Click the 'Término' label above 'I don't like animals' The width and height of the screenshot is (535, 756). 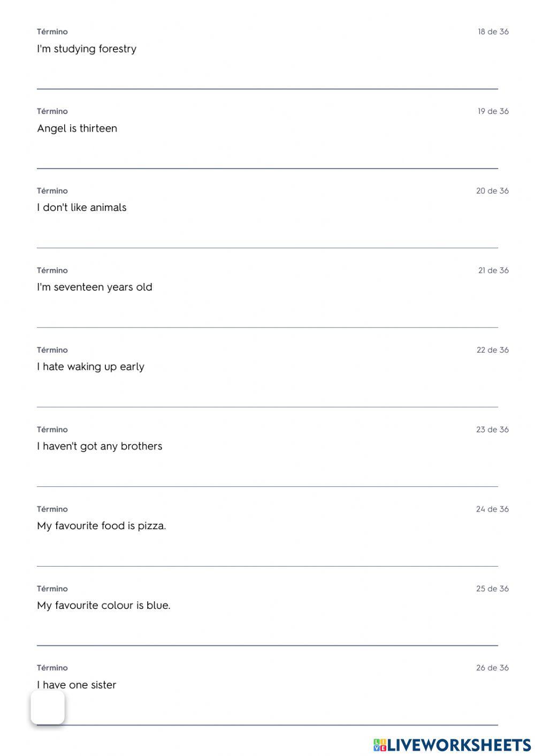[52, 191]
